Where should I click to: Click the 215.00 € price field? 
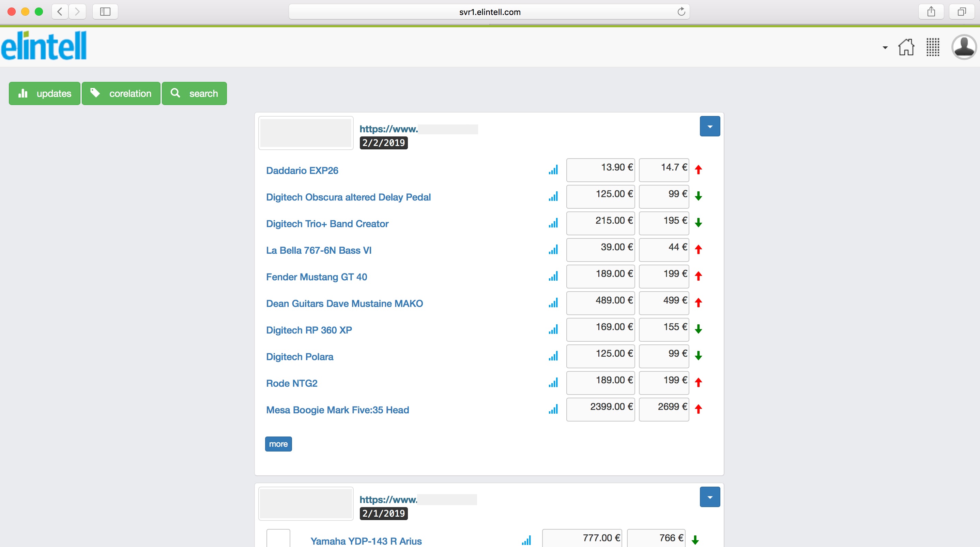click(x=600, y=223)
